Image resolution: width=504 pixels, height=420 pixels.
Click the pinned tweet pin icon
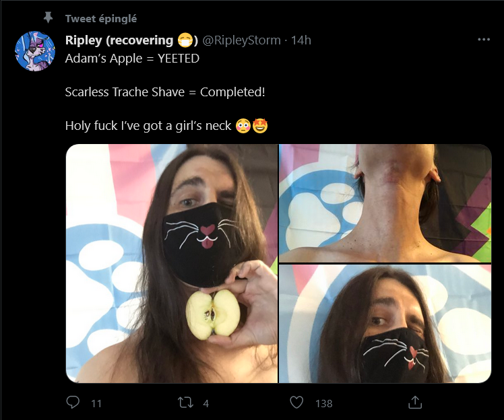coord(49,17)
